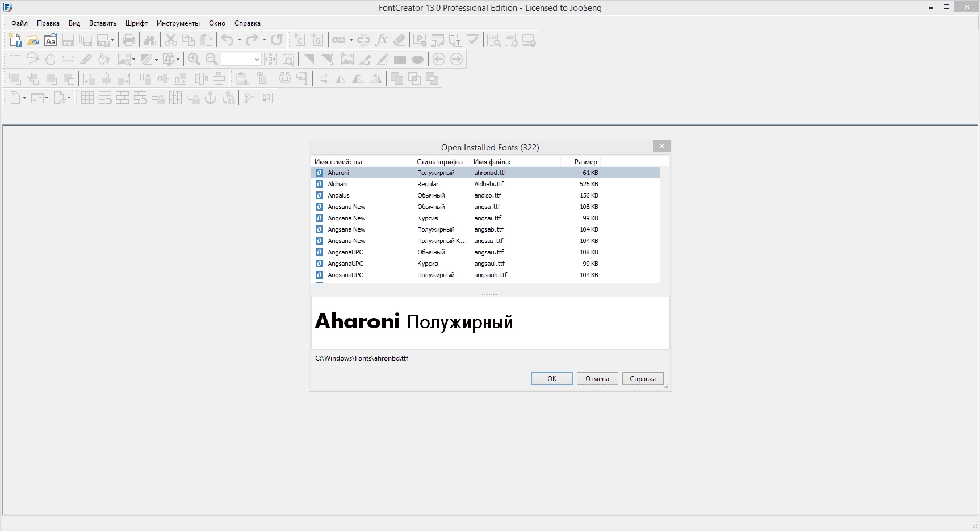
Task: Select the angsaub.ttf font row
Action: [x=486, y=275]
